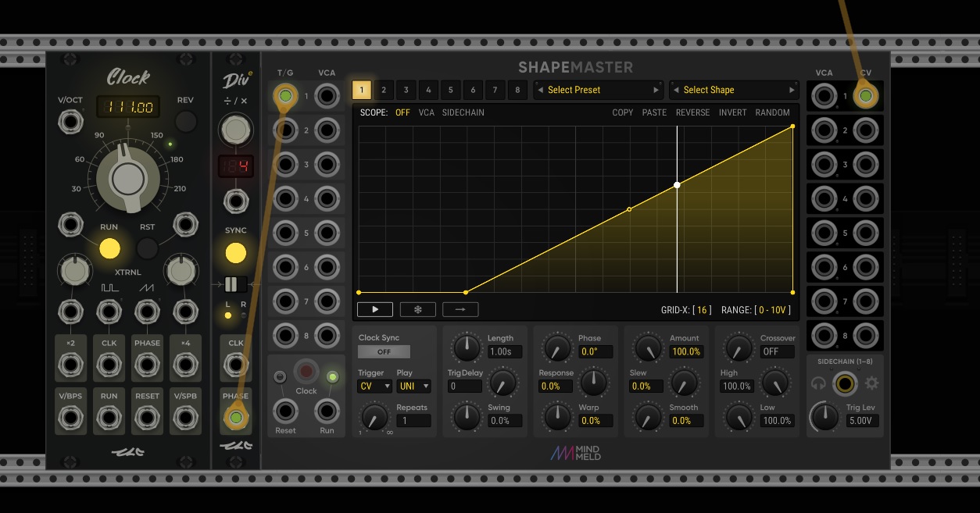
Task: Click the ShapeMaster Reset input jack
Action: click(285, 411)
